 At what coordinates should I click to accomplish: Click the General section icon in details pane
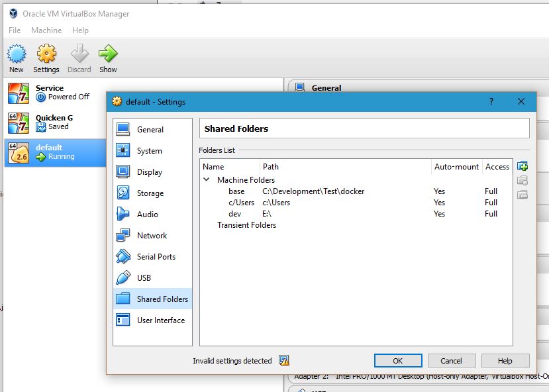(300, 87)
